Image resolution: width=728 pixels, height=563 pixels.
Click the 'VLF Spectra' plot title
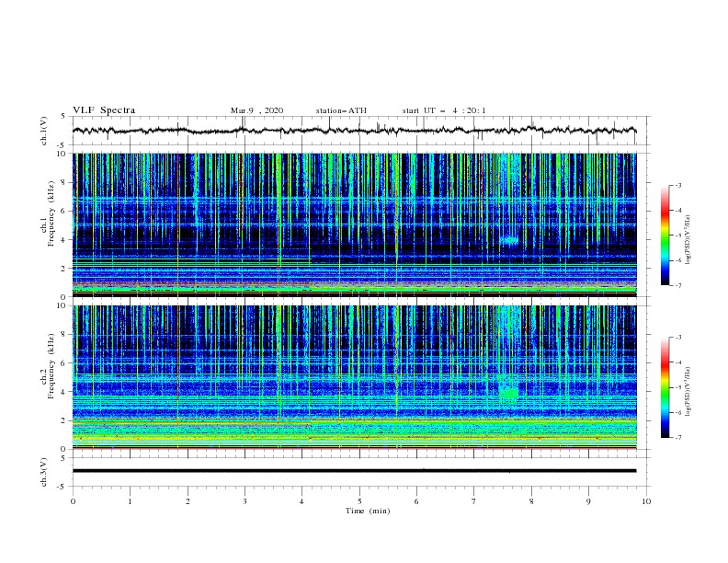tap(104, 110)
